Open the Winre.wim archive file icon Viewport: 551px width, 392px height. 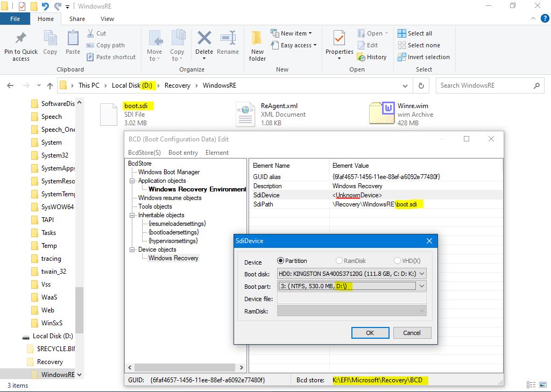coord(382,114)
